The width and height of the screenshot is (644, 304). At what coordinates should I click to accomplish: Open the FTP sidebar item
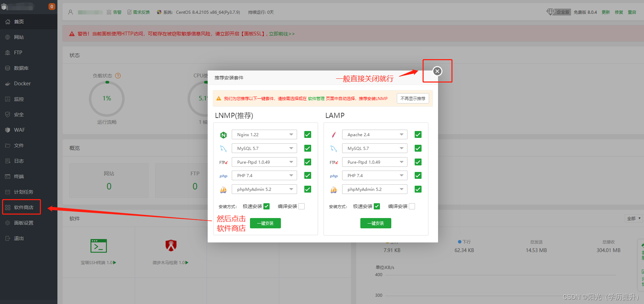(x=29, y=53)
